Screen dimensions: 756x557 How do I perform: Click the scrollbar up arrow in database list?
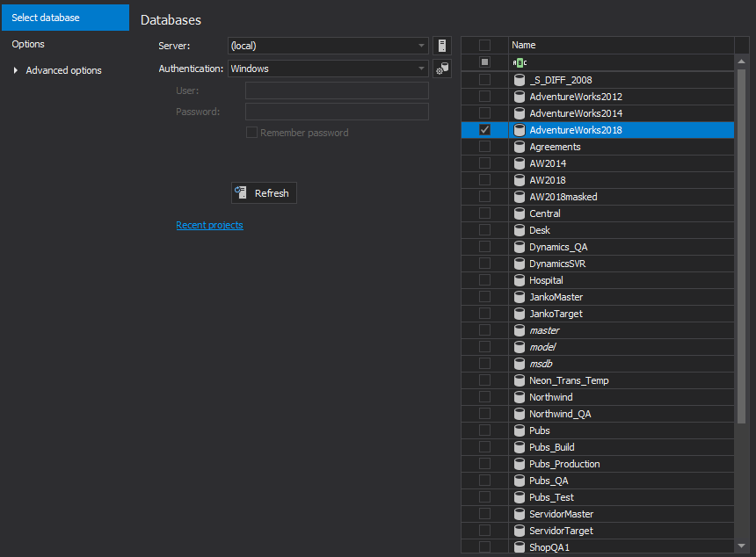pos(742,61)
